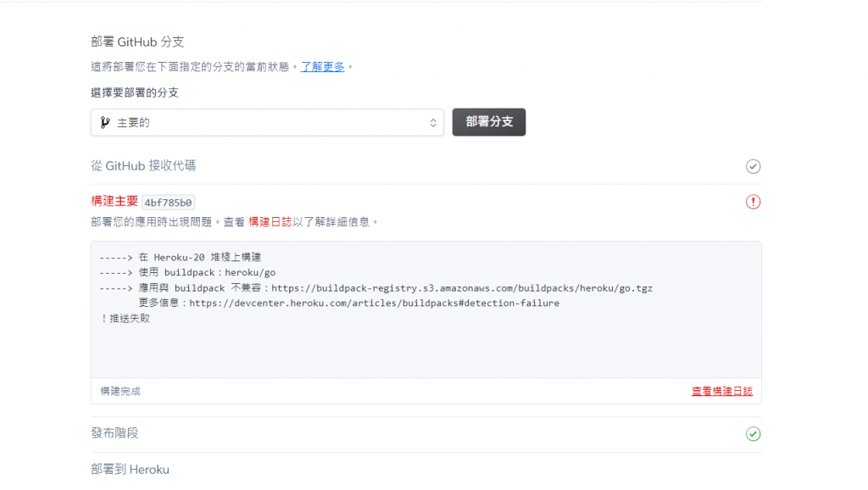Click the checkmark icon beside 從 GitHub 接收代碼

[753, 166]
